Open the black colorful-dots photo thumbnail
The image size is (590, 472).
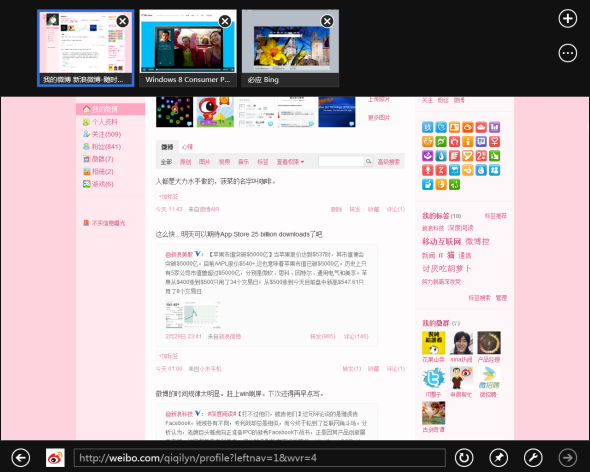(175, 112)
